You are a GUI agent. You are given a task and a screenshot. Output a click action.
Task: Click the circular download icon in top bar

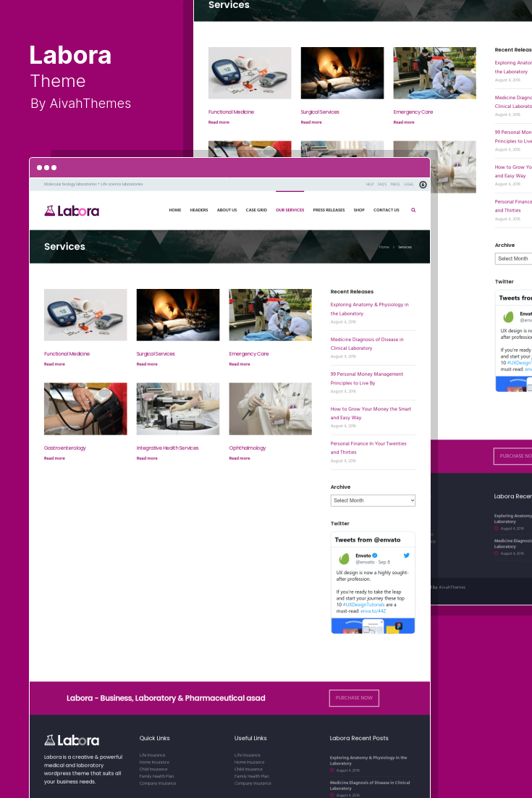423,184
